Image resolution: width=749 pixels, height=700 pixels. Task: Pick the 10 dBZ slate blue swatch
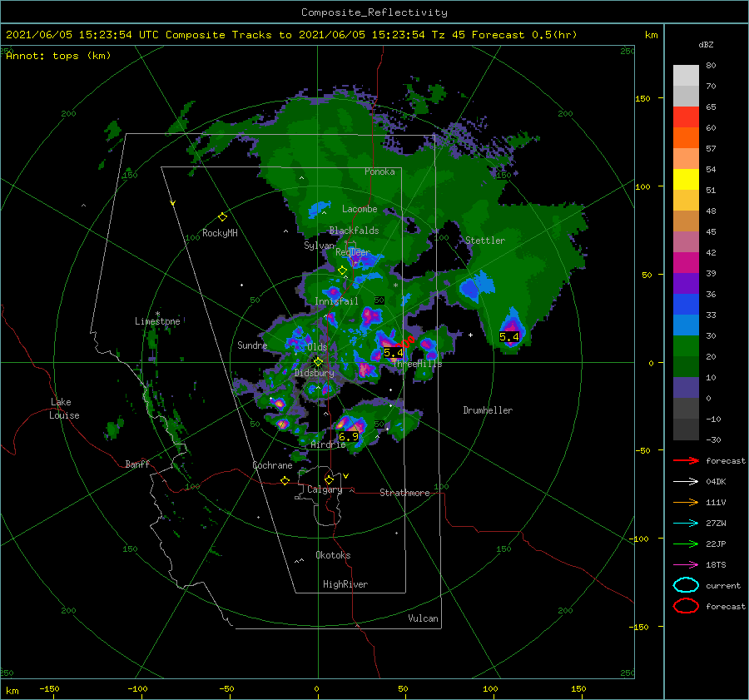[686, 388]
